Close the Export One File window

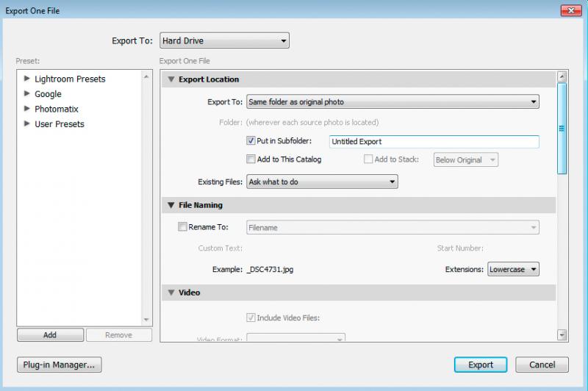[571, 10]
